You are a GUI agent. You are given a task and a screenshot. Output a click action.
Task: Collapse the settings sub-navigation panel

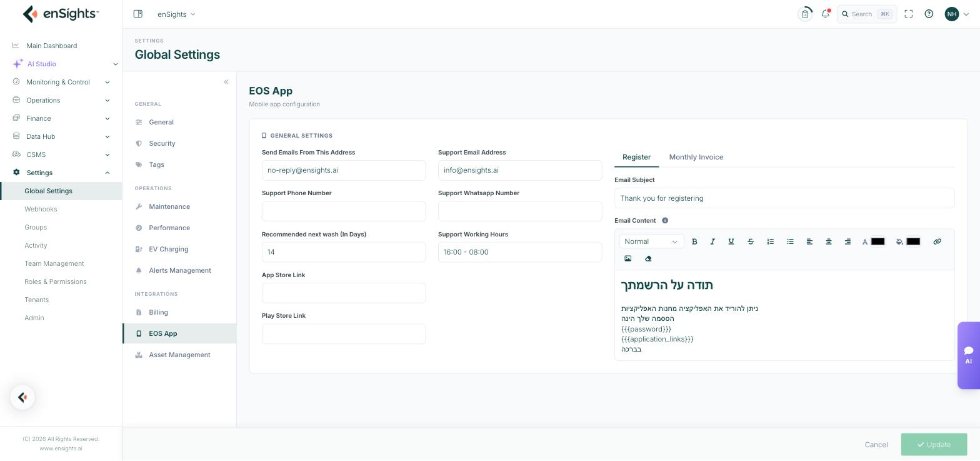pos(226,82)
